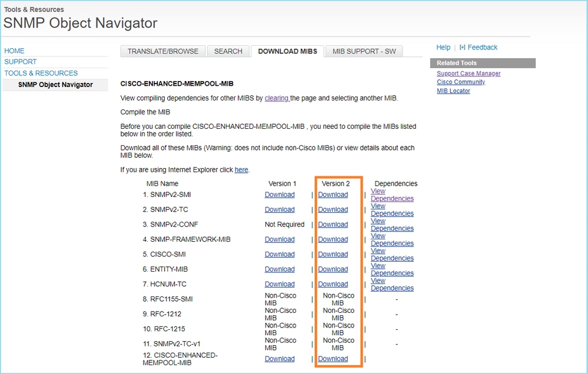Click the 'Version 1' column header
588x374 pixels.
coord(282,183)
